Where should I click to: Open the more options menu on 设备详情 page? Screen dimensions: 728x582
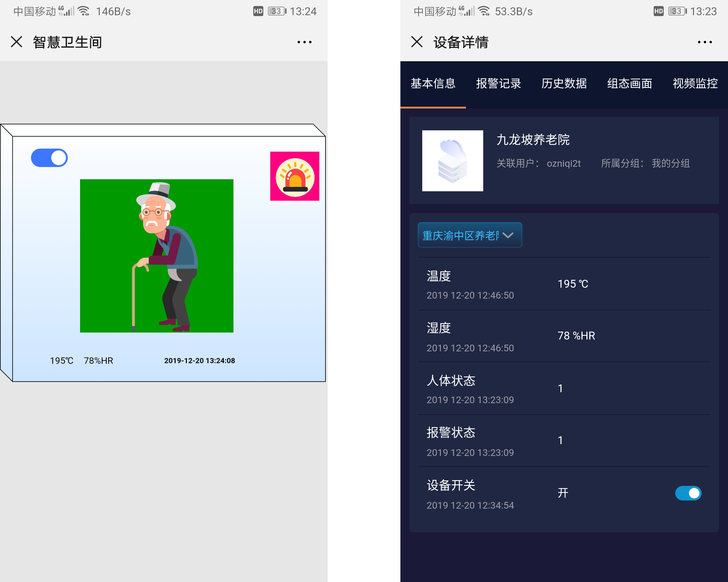pos(704,42)
